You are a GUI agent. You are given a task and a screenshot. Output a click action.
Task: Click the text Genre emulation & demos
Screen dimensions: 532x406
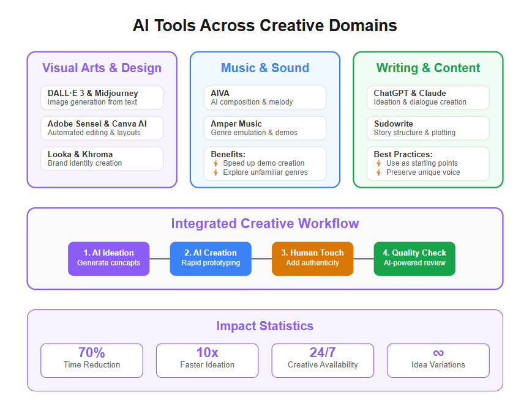[254, 133]
